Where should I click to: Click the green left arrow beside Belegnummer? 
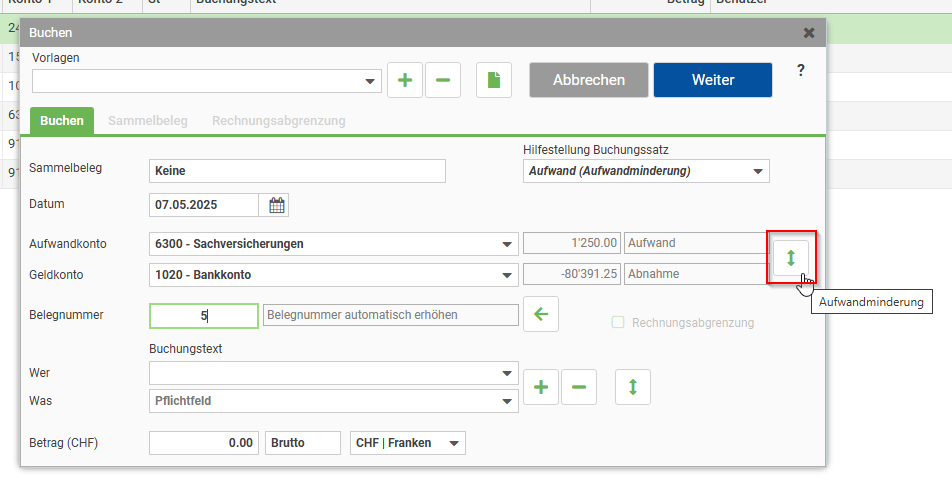541,314
